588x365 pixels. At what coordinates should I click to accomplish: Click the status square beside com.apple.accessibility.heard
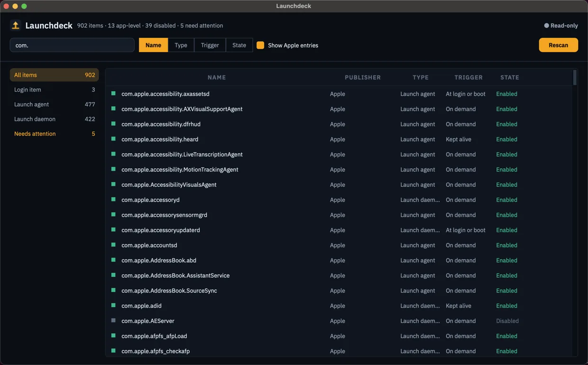click(113, 139)
